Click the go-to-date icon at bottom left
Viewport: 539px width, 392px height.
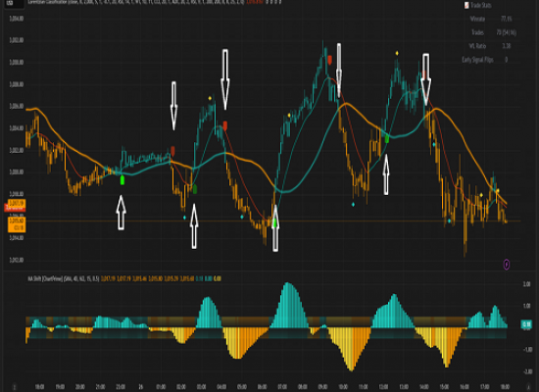(14, 387)
